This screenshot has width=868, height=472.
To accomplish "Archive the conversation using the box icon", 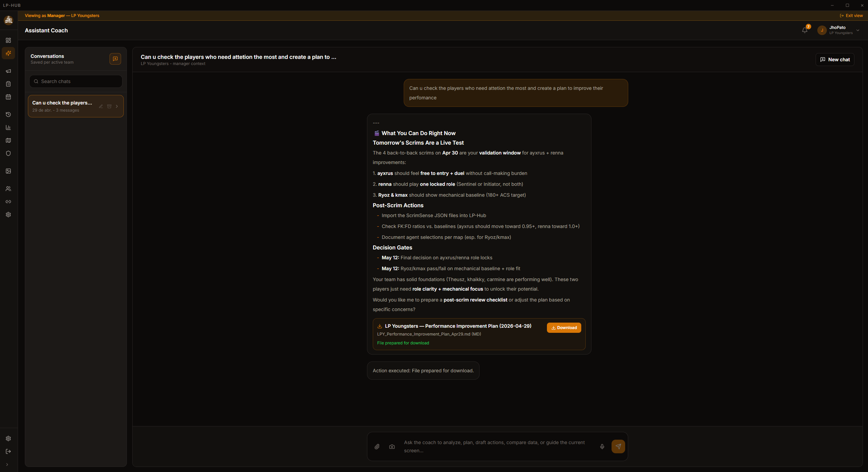I will pyautogui.click(x=110, y=107).
